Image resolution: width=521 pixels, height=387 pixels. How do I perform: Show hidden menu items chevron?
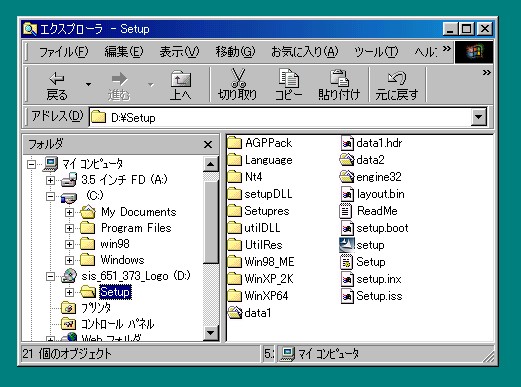point(447,49)
